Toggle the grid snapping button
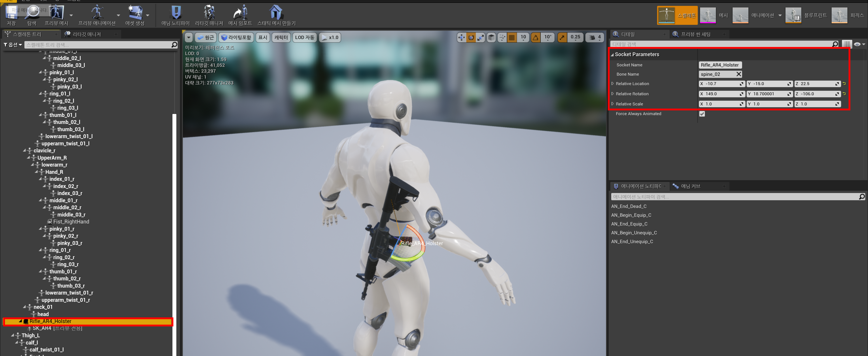The image size is (868, 356). [512, 37]
